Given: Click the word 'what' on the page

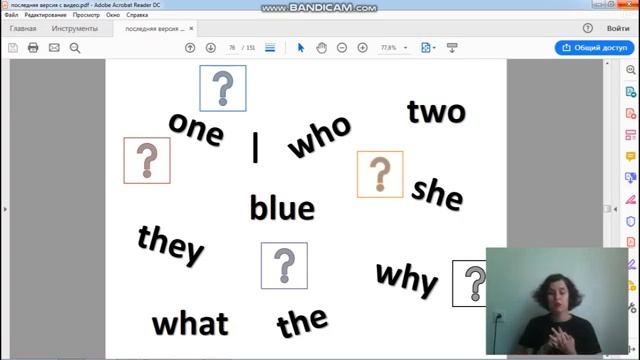Looking at the screenshot, I should tap(190, 323).
